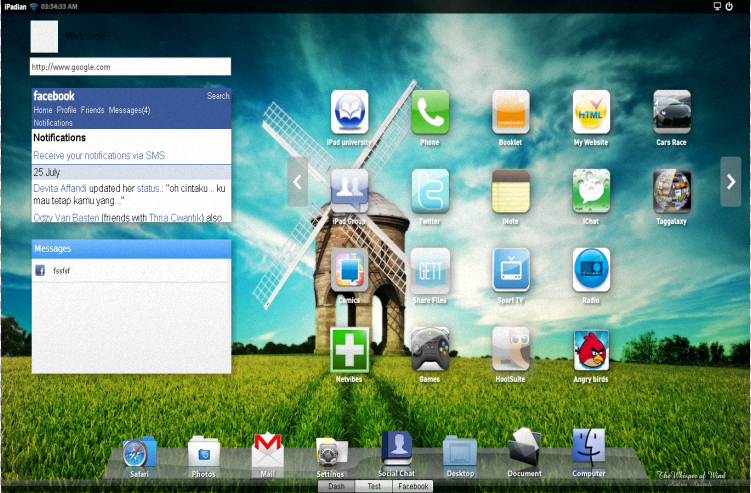Open Facebook Profile menu item
The image size is (751, 493).
[66, 110]
